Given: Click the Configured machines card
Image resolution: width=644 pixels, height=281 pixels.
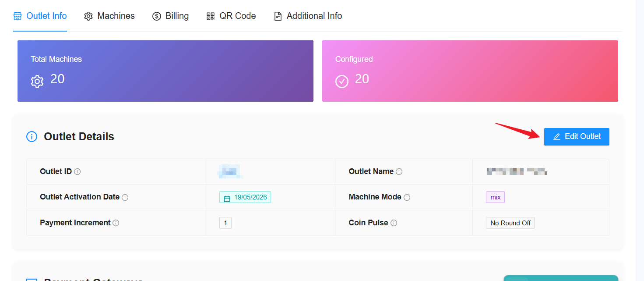Looking at the screenshot, I should tap(470, 71).
